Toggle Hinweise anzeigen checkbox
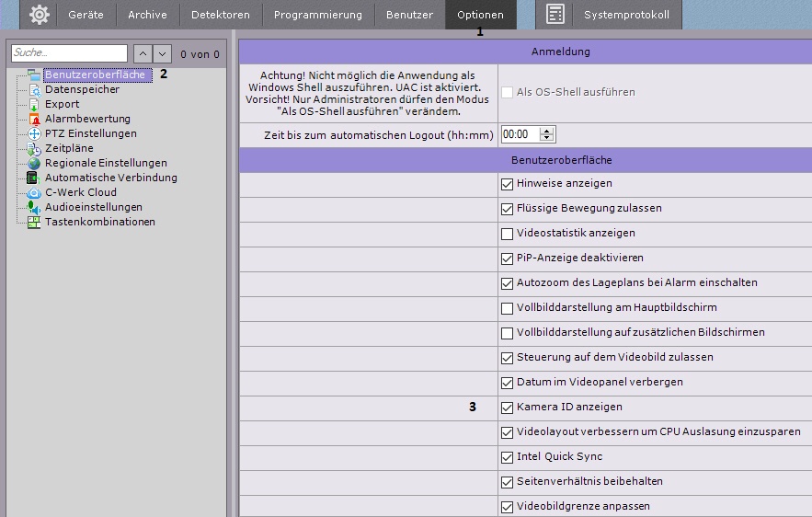The height and width of the screenshot is (517, 812). (x=507, y=184)
